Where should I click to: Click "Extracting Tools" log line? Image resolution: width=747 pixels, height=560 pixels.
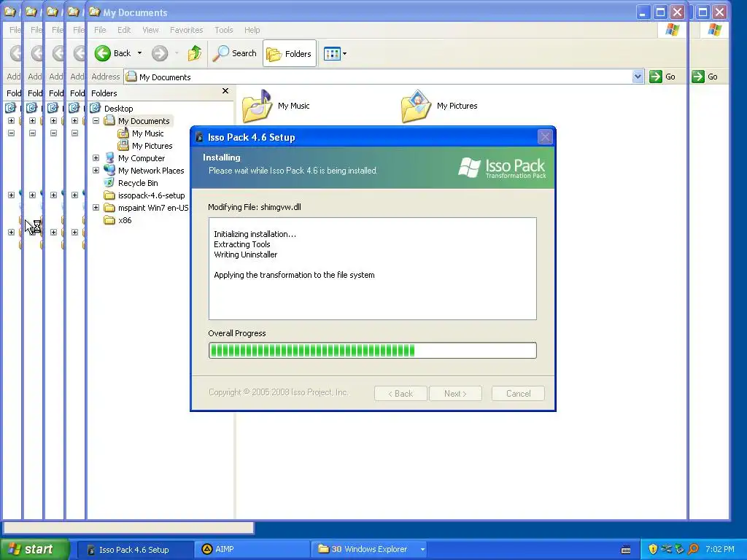[242, 244]
